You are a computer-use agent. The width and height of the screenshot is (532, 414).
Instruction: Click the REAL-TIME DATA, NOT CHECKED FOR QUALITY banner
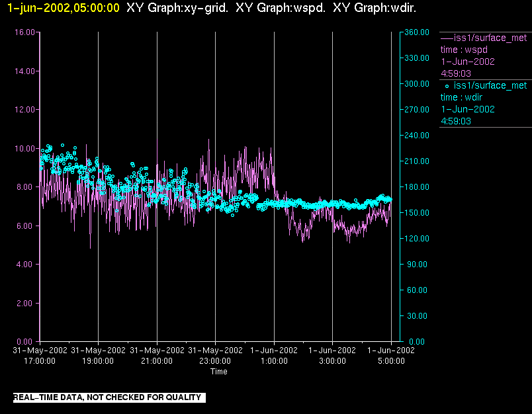(109, 397)
